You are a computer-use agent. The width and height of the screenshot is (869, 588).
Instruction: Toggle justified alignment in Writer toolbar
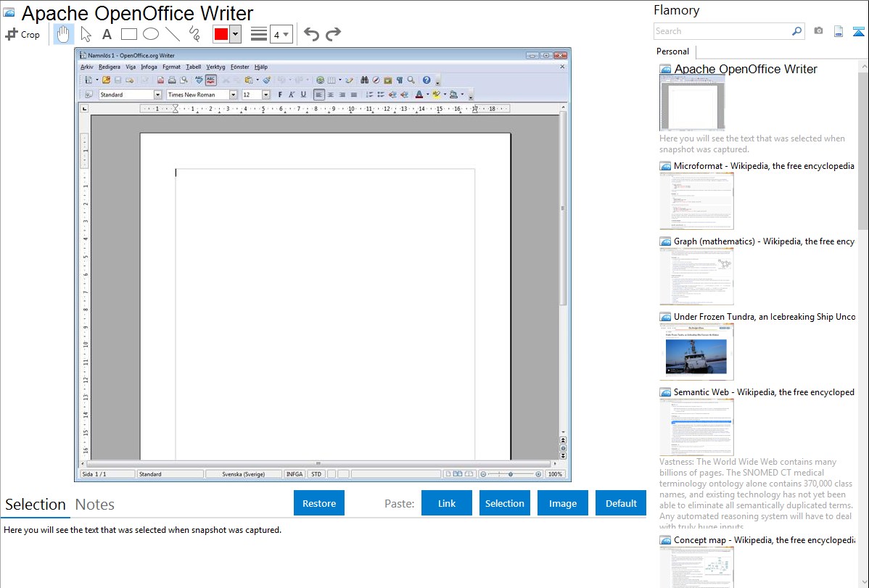[x=353, y=95]
